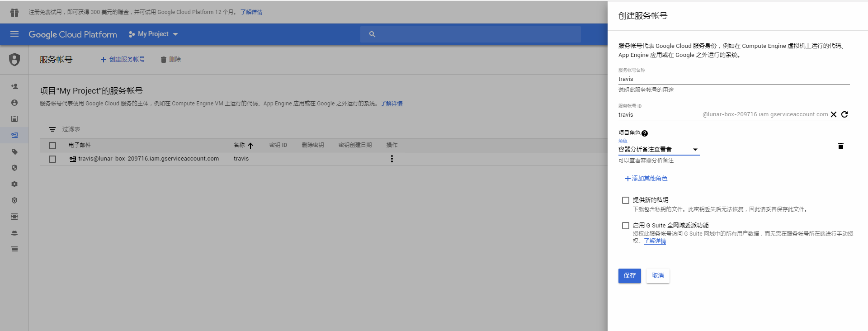
Task: Open the gift free-trial icon
Action: tap(14, 12)
